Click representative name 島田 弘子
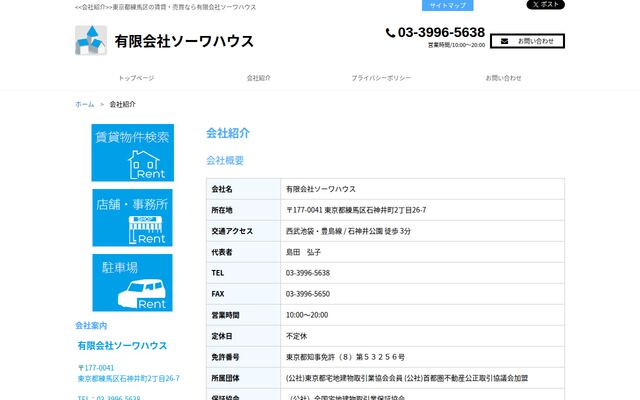The image size is (640, 400). 303,252
